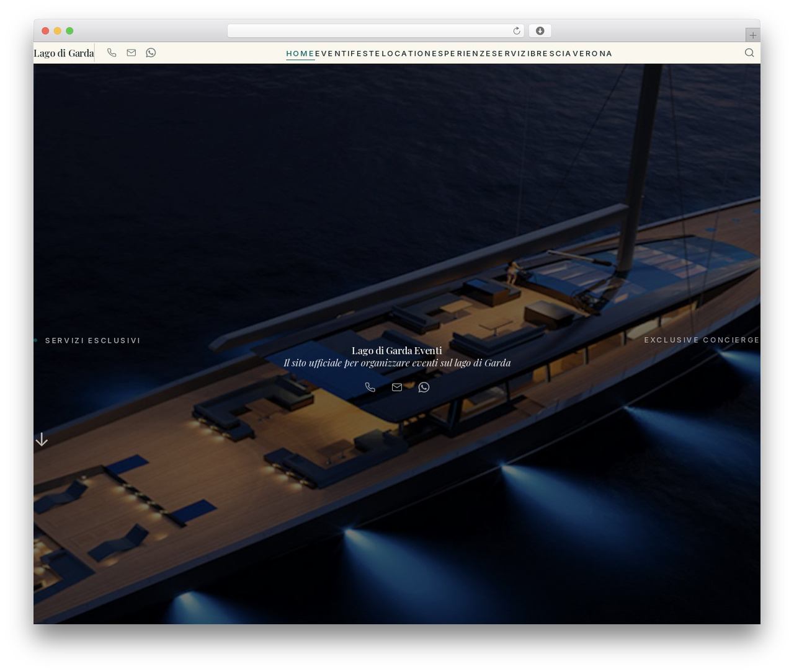Viewport: 794px width, 672px height.
Task: Click the EXCLUSIVE CONCIERGE label
Action: tap(702, 340)
